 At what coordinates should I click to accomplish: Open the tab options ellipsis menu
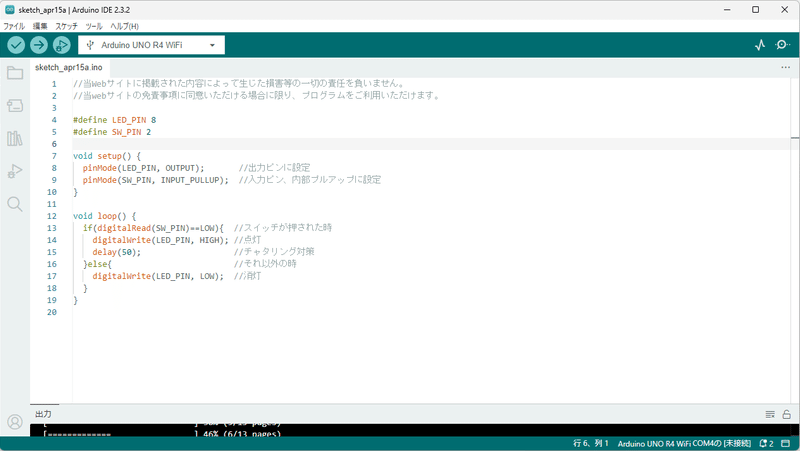click(x=785, y=67)
